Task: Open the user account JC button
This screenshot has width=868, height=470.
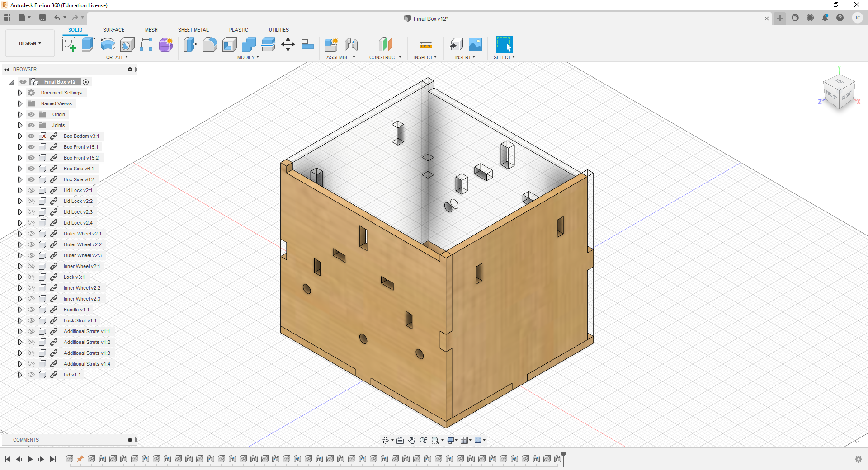Action: (857, 18)
